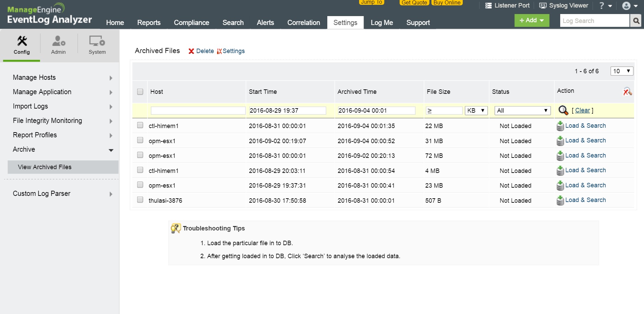644x314 pixels.
Task: Click the Listener Port icon
Action: (488, 5)
